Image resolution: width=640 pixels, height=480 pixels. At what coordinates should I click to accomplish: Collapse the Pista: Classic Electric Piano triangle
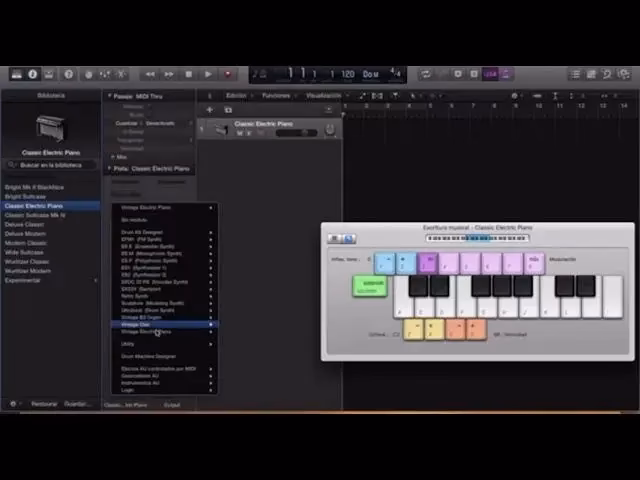click(x=109, y=168)
